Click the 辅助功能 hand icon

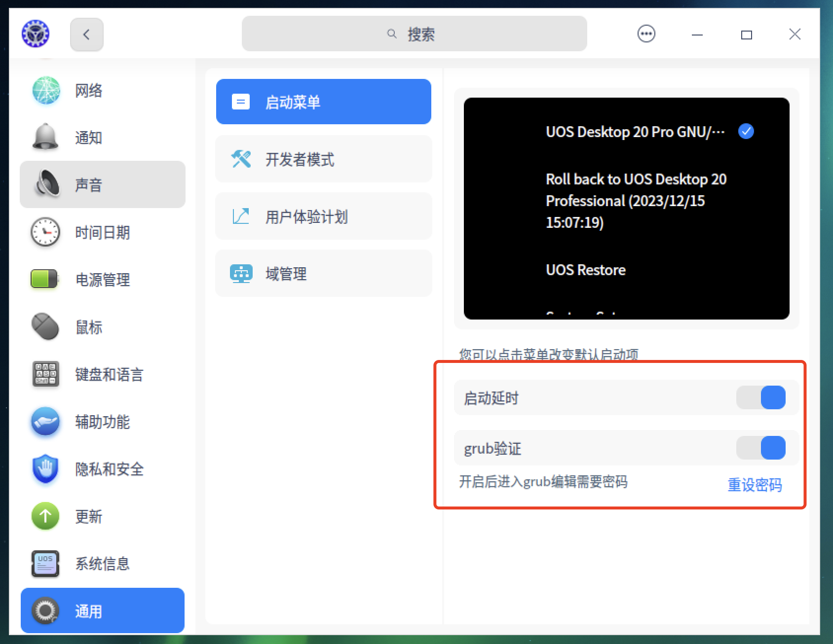45,421
